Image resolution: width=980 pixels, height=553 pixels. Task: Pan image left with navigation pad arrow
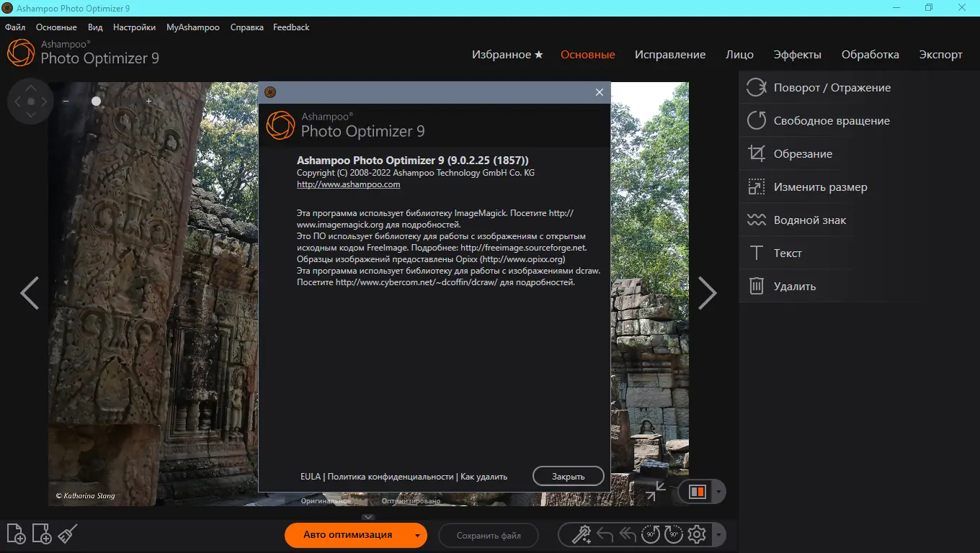click(x=17, y=102)
